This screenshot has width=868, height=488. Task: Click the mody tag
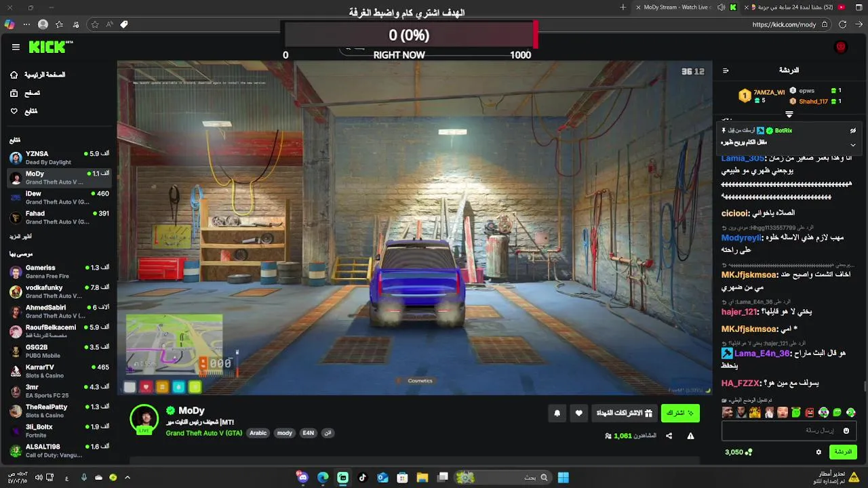coord(285,433)
